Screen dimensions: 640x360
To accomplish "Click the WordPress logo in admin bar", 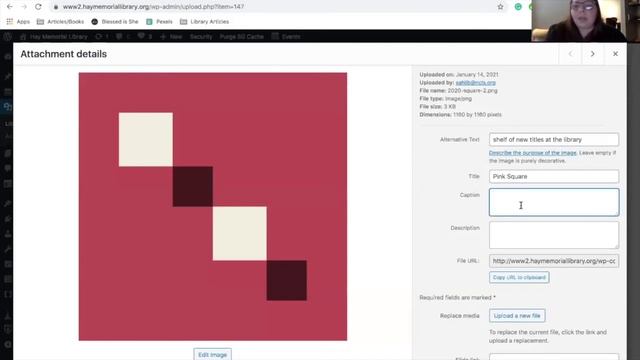I will [x=7, y=37].
